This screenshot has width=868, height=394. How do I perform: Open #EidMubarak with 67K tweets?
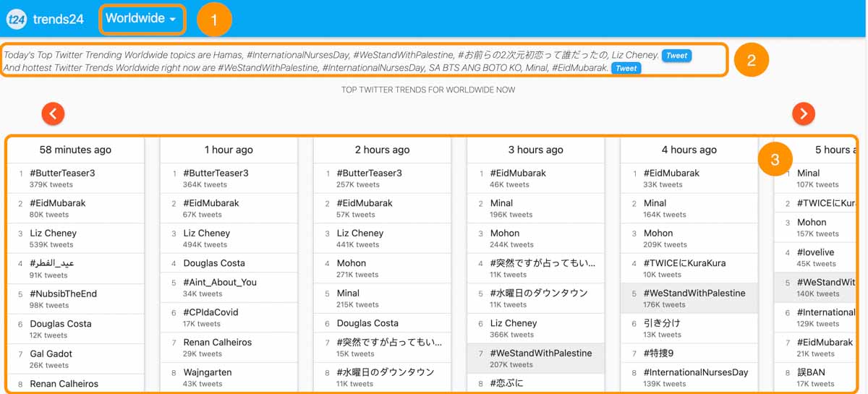click(x=211, y=203)
